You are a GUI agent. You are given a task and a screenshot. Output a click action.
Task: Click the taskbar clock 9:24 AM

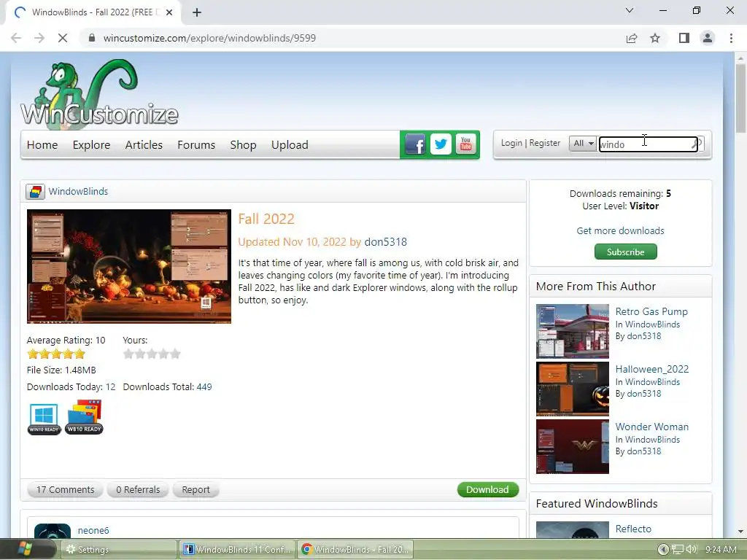point(721,550)
